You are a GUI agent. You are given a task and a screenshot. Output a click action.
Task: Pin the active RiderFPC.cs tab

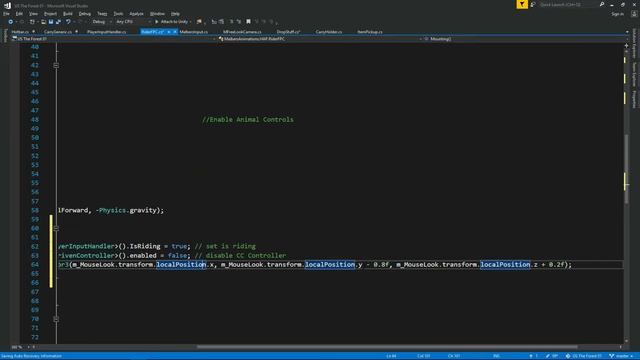[169, 31]
